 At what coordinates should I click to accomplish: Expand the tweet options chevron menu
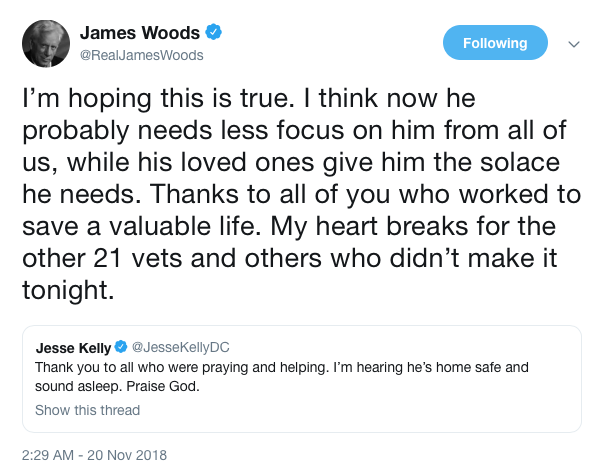pos(574,44)
